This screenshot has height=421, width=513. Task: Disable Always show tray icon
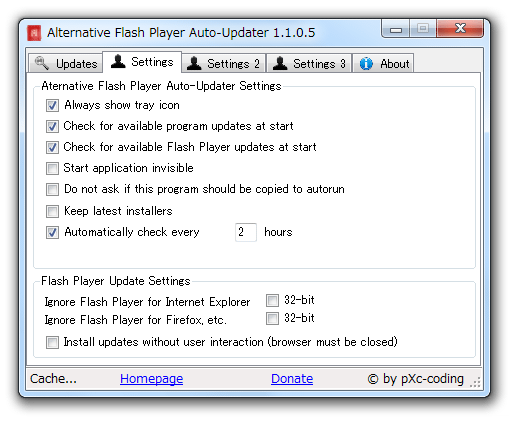click(x=52, y=105)
